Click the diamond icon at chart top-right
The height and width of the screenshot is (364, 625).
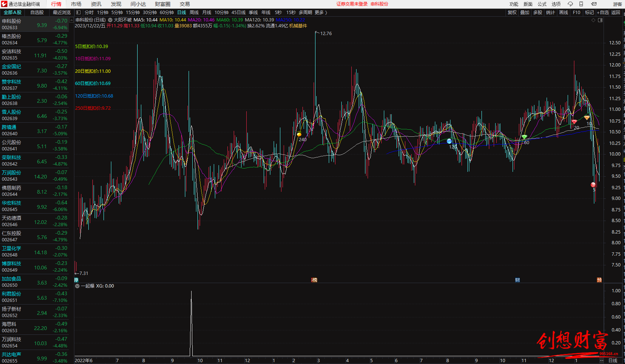pos(593,20)
